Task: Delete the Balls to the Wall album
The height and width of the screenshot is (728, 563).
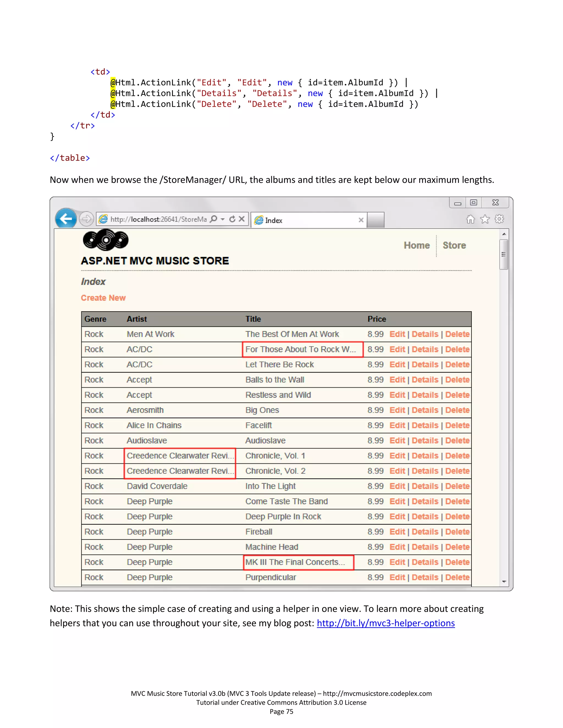Action: 457,380
